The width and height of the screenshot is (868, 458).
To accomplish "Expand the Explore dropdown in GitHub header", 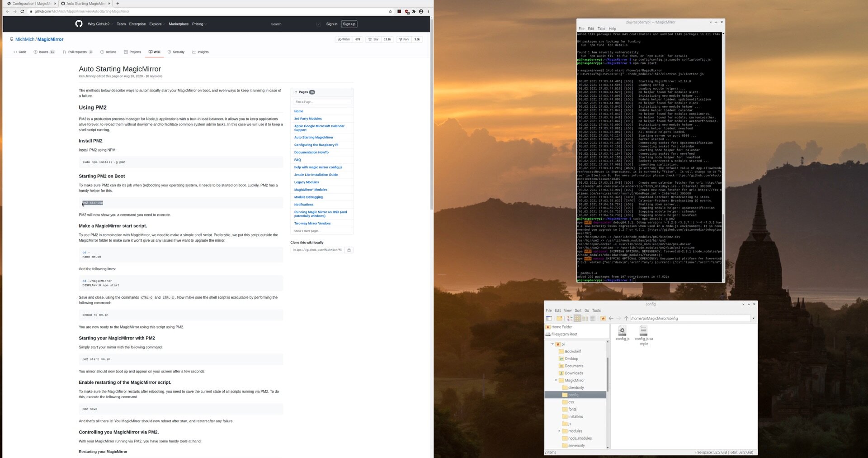I will (x=156, y=24).
